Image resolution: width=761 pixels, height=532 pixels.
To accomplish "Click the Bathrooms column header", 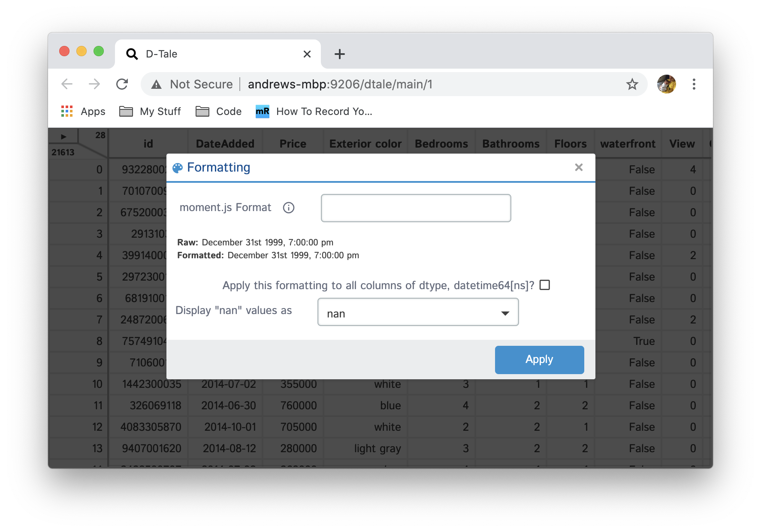I will coord(511,144).
